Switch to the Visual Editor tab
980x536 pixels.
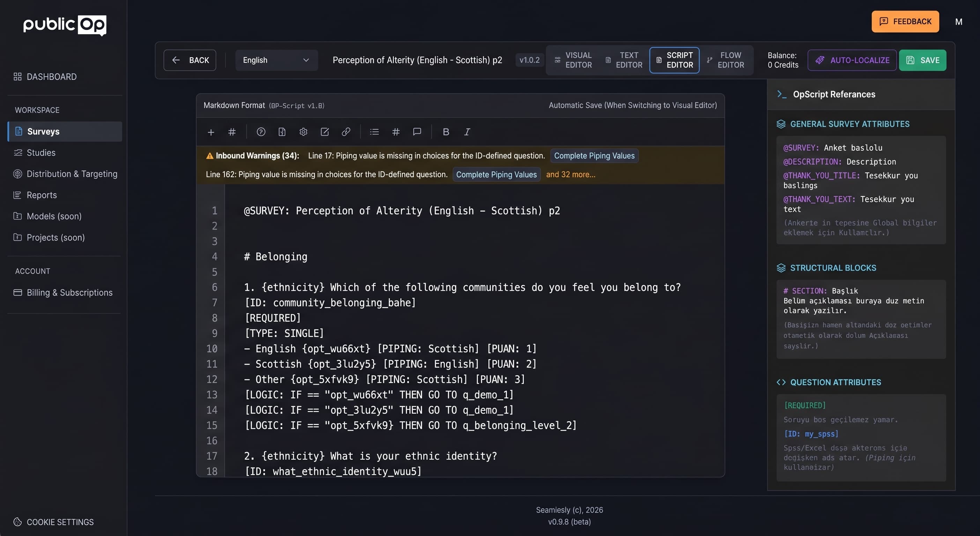(x=573, y=60)
